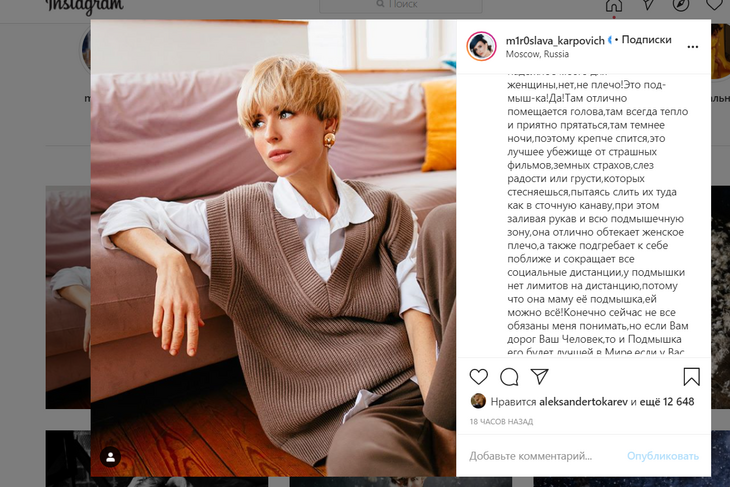Screen dimensions: 730x487
Task: Save post with the bookmark icon
Action: tap(691, 377)
